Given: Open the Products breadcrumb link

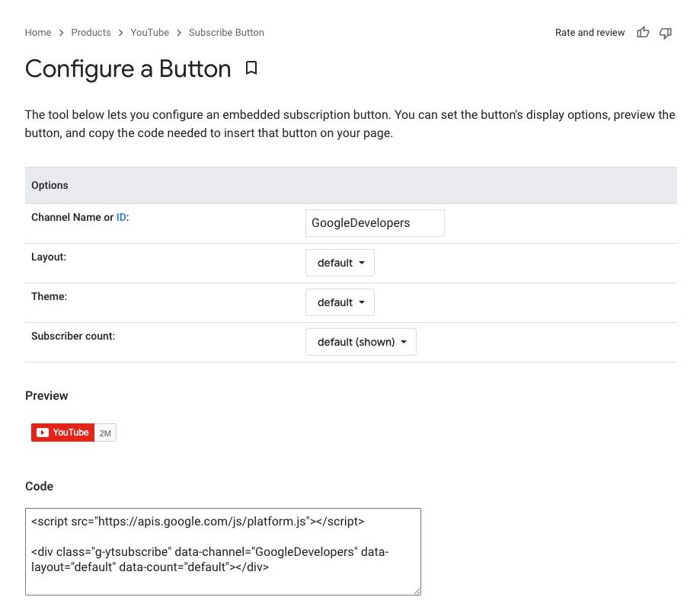Looking at the screenshot, I should click(91, 33).
